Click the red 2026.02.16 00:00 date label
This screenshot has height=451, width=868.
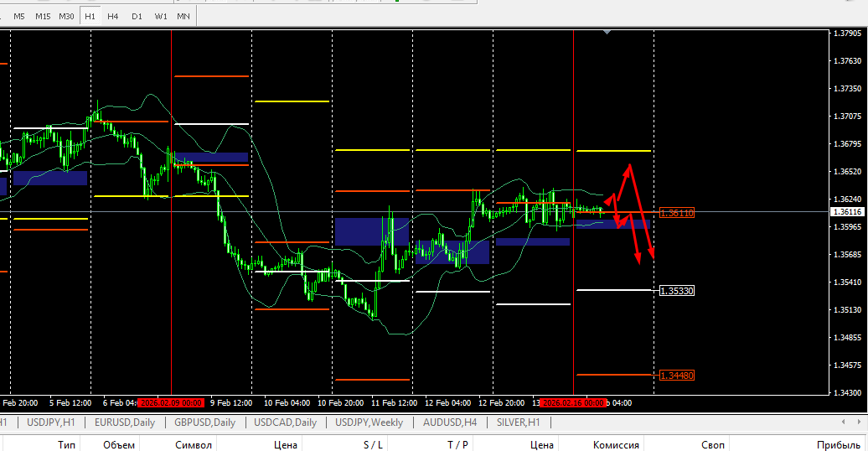[x=573, y=402]
